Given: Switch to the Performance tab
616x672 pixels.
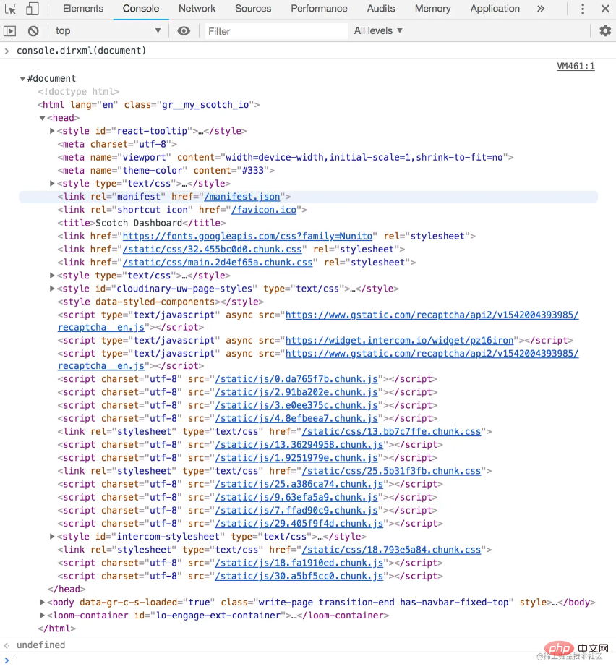Looking at the screenshot, I should [x=319, y=9].
